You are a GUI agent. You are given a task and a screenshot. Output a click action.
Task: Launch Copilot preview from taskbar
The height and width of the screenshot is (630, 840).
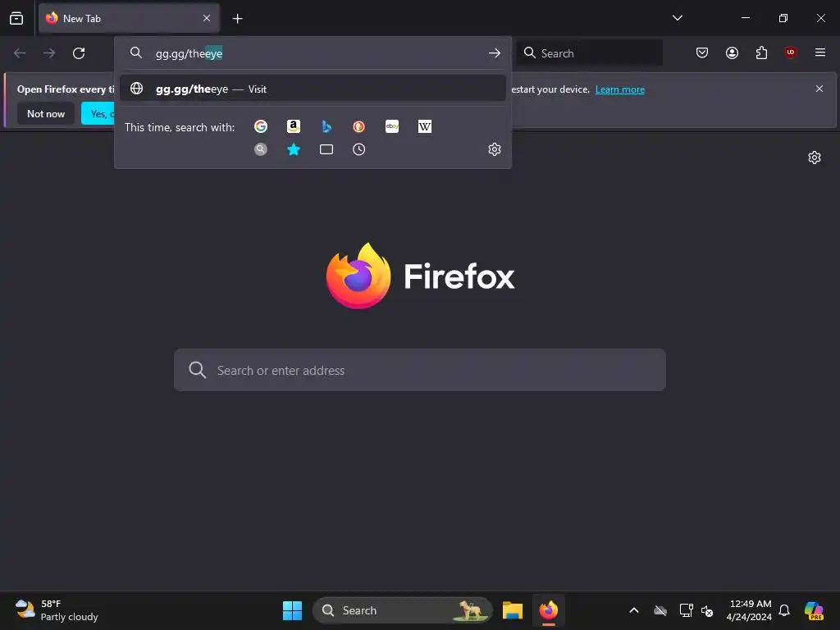click(x=814, y=610)
